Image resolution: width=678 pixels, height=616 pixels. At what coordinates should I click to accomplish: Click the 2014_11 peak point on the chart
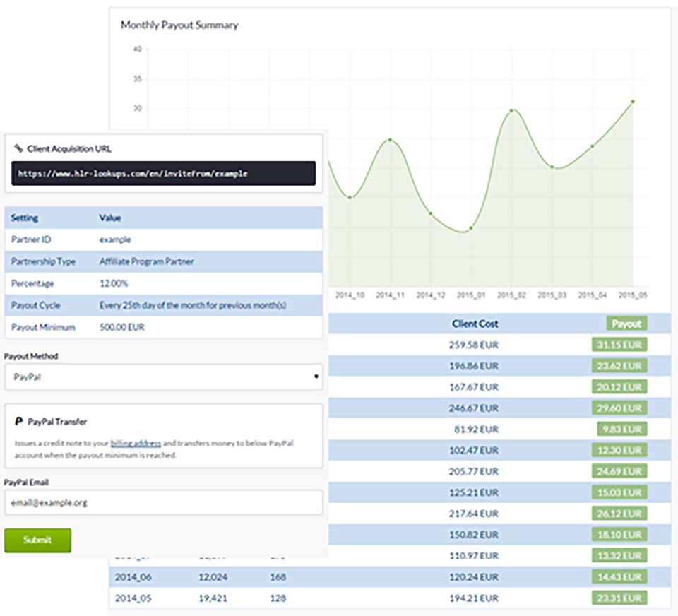point(390,140)
